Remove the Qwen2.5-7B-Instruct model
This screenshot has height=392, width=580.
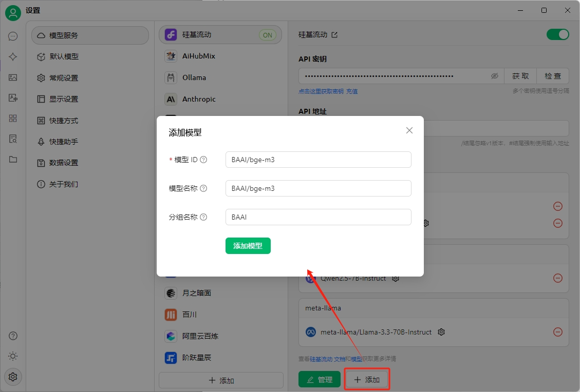(558, 278)
